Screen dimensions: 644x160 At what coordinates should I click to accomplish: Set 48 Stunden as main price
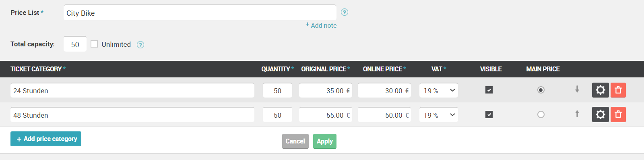click(x=541, y=114)
